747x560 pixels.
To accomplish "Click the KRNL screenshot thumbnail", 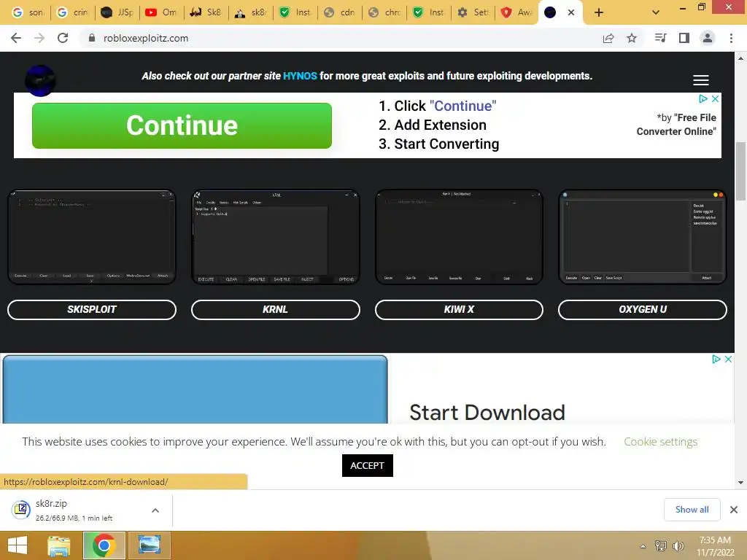I will (275, 237).
